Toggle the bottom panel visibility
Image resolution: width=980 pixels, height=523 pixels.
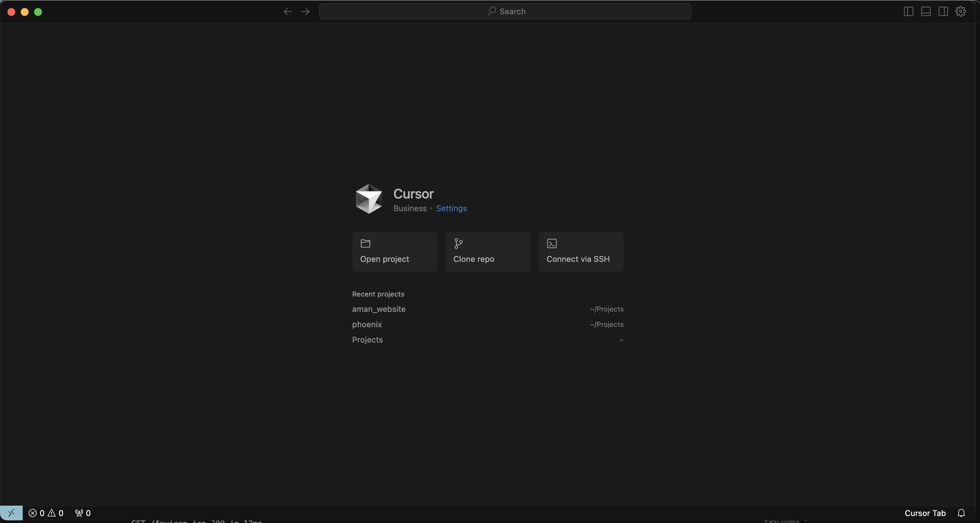(x=926, y=11)
